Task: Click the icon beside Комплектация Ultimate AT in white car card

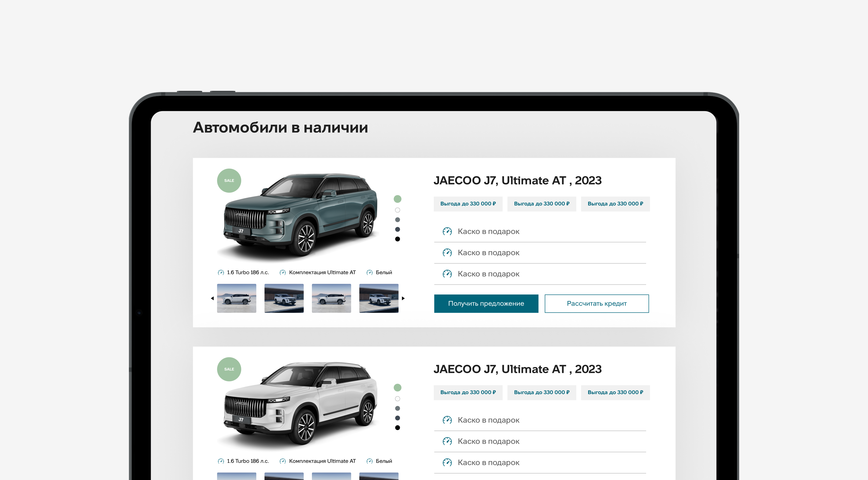Action: tap(283, 461)
